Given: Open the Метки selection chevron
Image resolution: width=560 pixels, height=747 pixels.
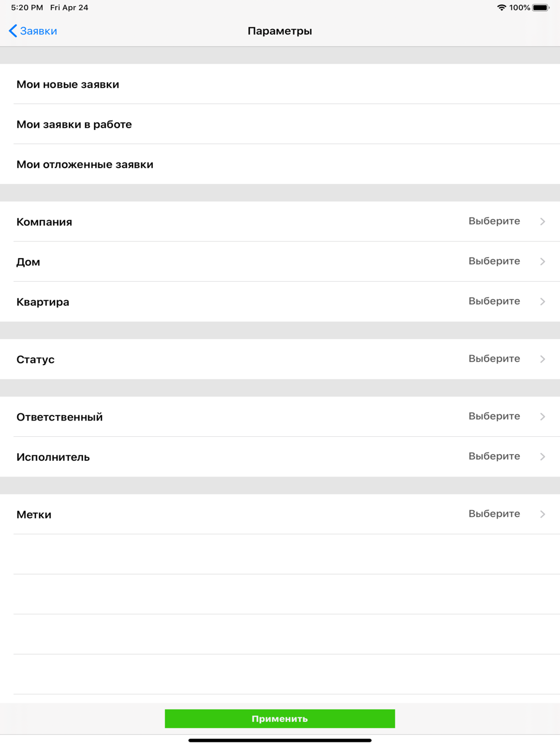Looking at the screenshot, I should coord(543,514).
